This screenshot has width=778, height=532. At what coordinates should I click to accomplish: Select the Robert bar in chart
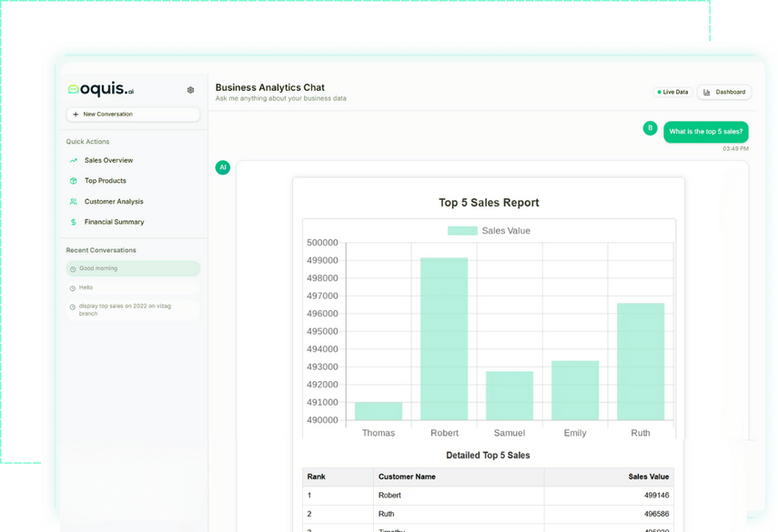444,338
